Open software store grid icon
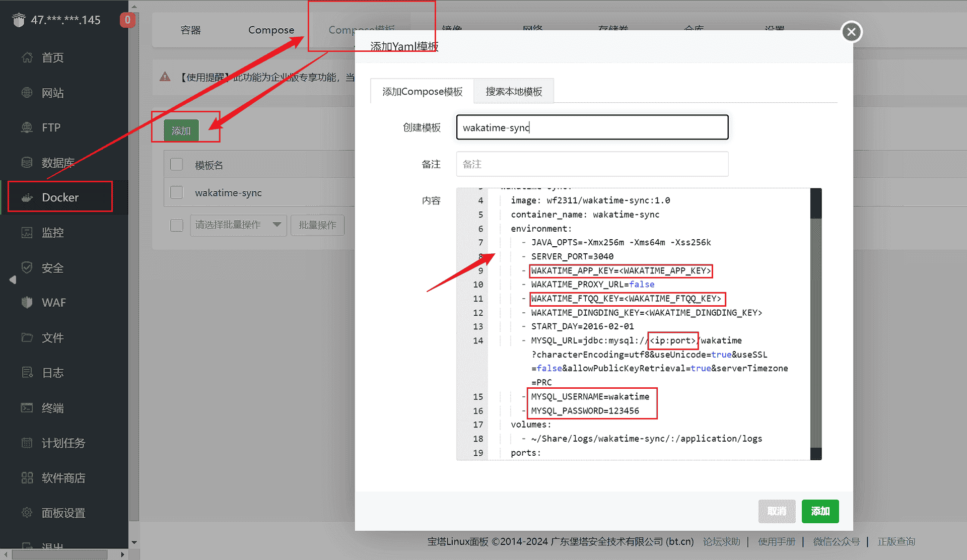Viewport: 967px width, 560px height. (27, 477)
